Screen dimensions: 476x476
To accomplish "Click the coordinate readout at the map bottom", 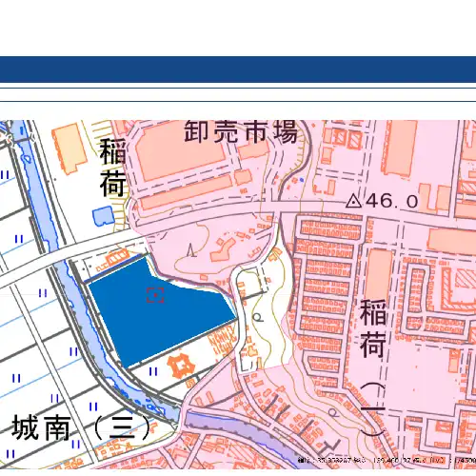I will pos(387,460).
